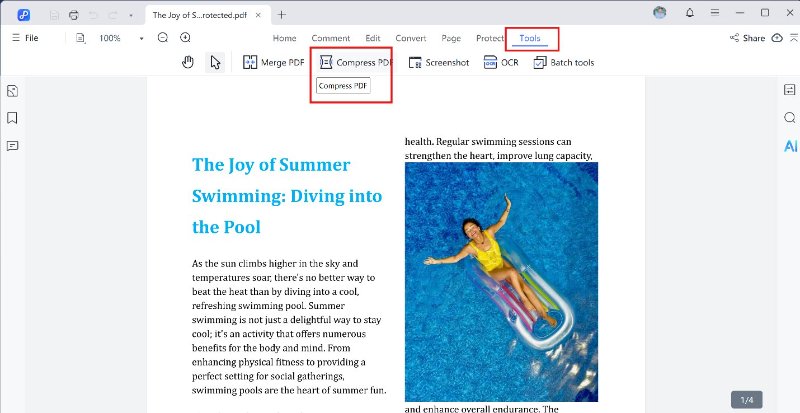Open the File menu
This screenshot has height=413, width=800.
[25, 38]
